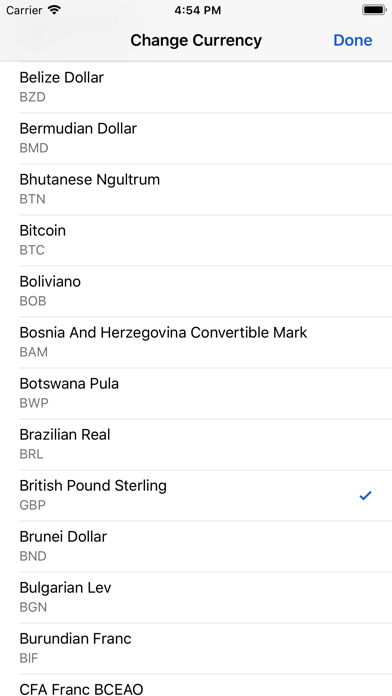Viewport: 392px width, 696px height.
Task: Tap the 4:54 PM clock
Action: 198,10
